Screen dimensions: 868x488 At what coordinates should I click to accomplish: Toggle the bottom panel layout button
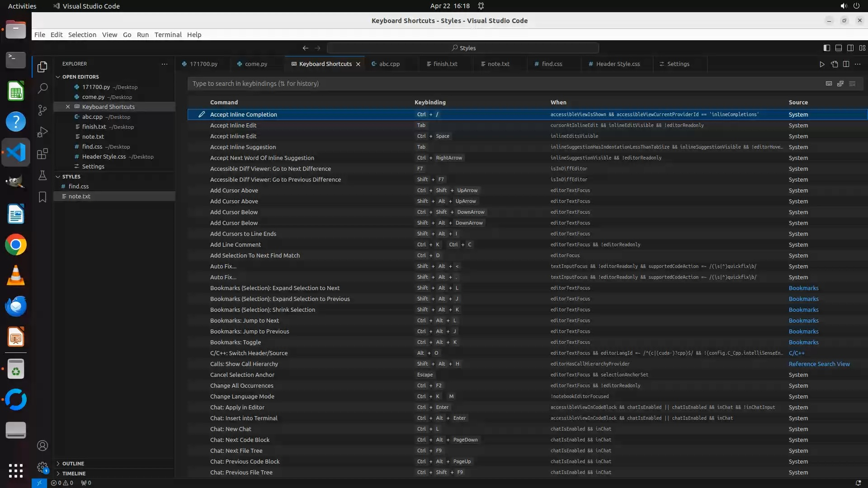838,48
